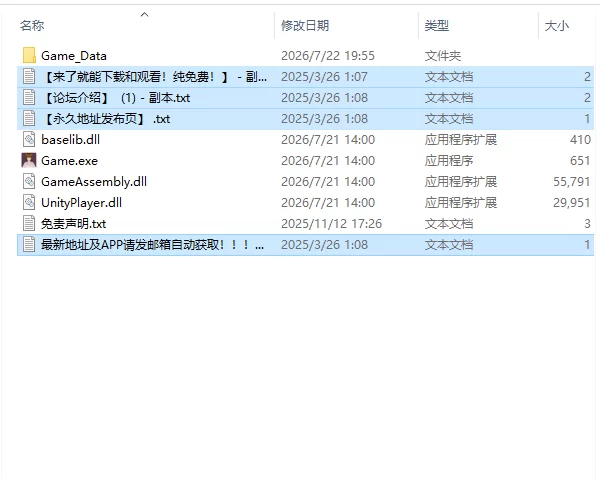Sort by the 名称 column header
The height and width of the screenshot is (479, 600).
point(32,26)
